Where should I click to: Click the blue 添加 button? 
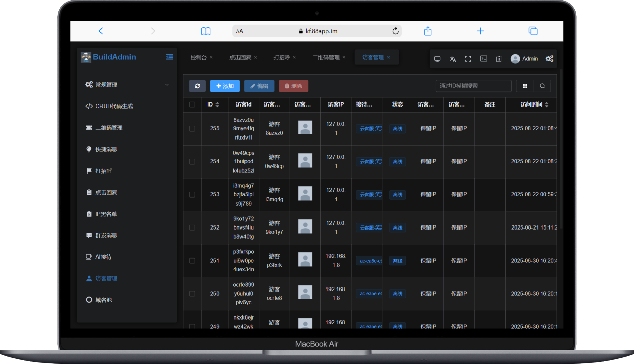(x=225, y=86)
